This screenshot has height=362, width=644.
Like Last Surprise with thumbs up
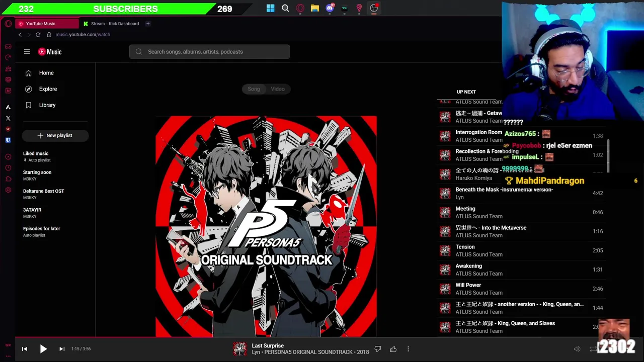393,349
